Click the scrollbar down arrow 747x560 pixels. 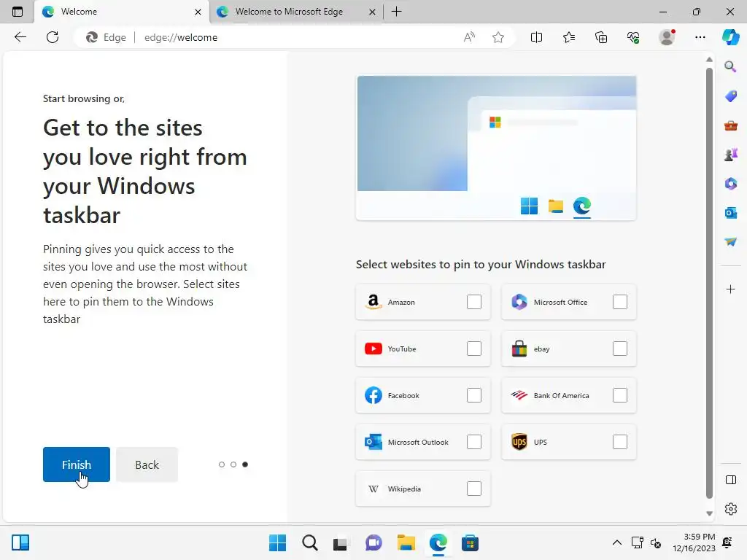click(709, 513)
